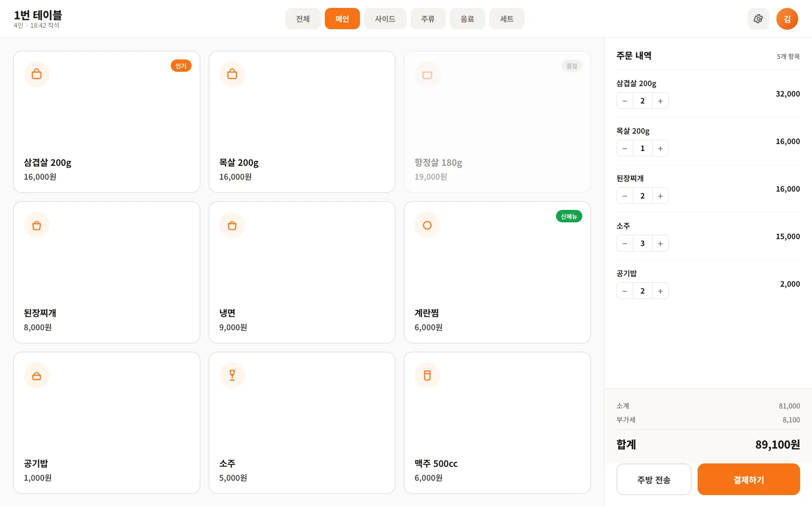This screenshot has width=812, height=507.
Task: Add 삼겹살 200g menu card to order
Action: [x=106, y=122]
